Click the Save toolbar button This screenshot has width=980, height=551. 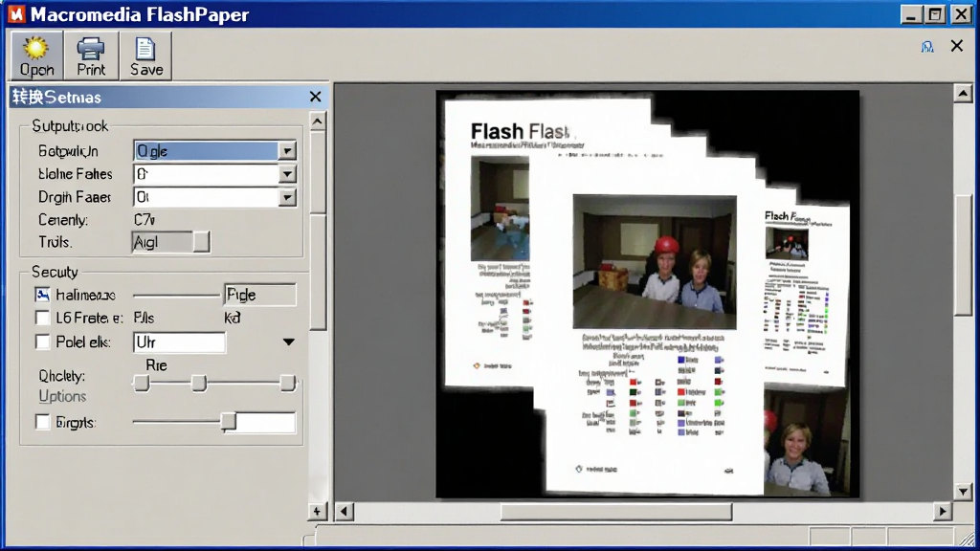point(145,55)
